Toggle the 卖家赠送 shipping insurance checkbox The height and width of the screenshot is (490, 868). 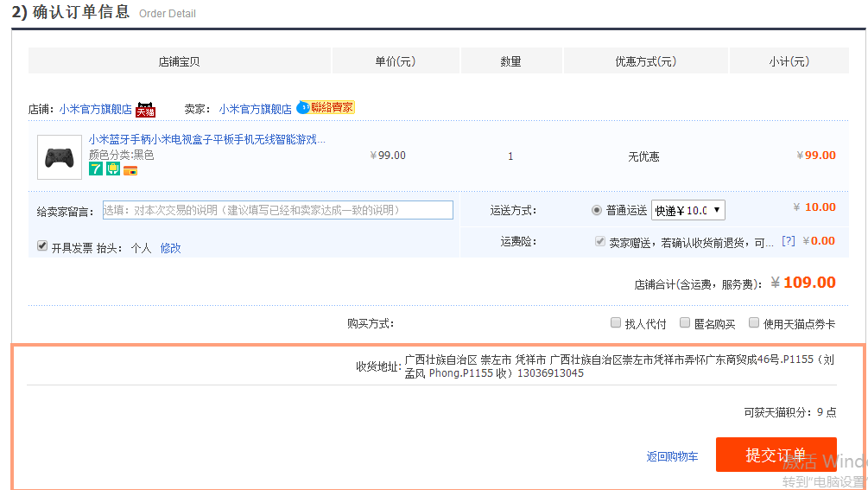click(600, 241)
